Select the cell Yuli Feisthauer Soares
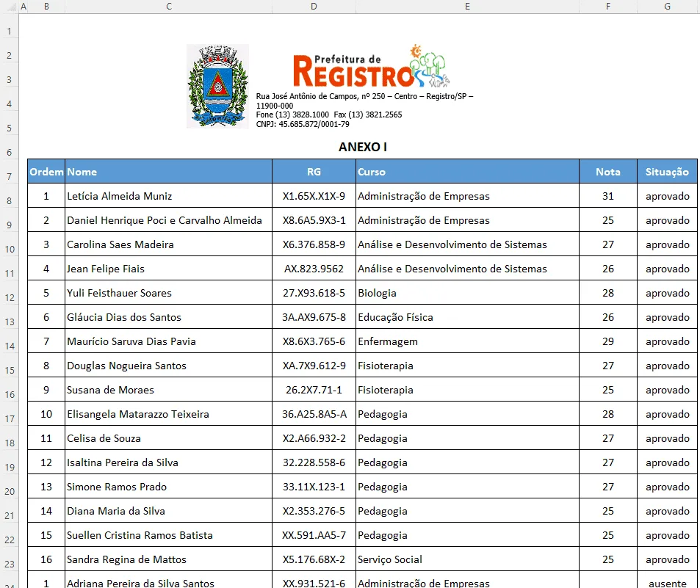Screen dimensions: 700x588 point(169,293)
